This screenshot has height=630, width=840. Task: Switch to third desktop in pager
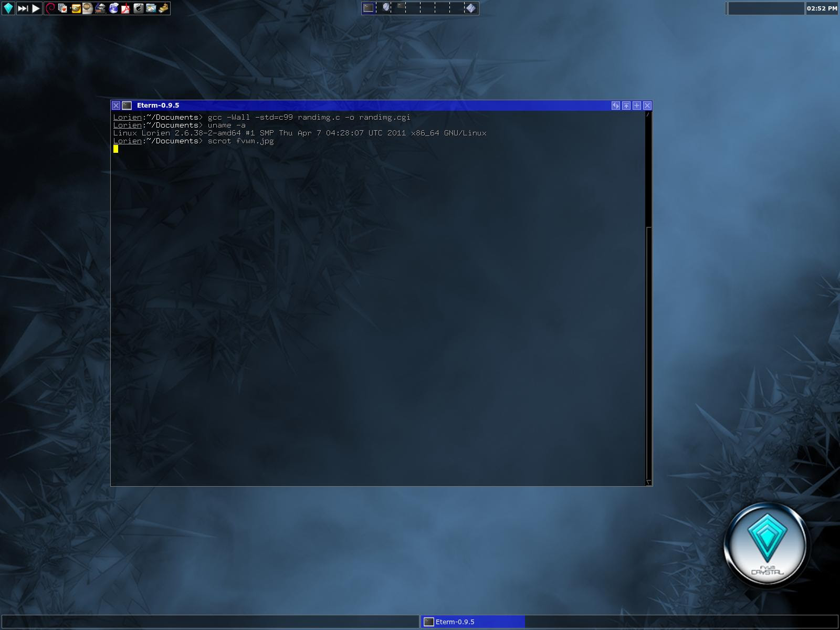click(x=398, y=8)
